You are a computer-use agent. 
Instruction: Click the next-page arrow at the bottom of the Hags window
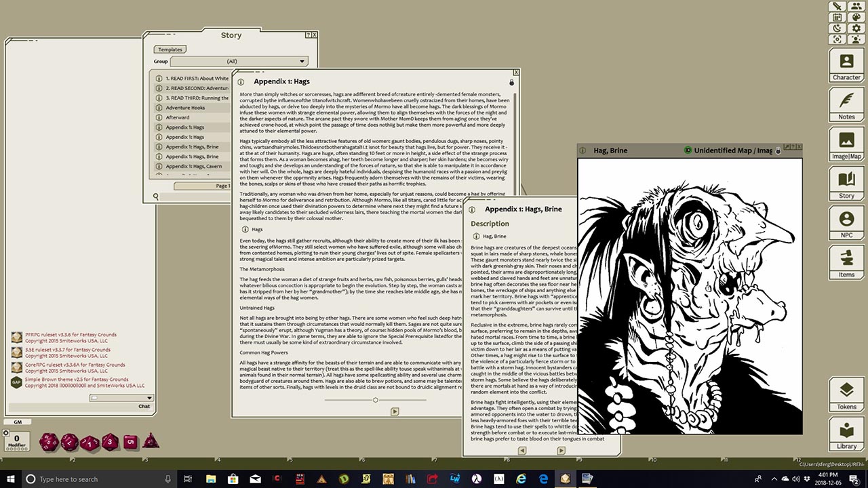tap(395, 411)
